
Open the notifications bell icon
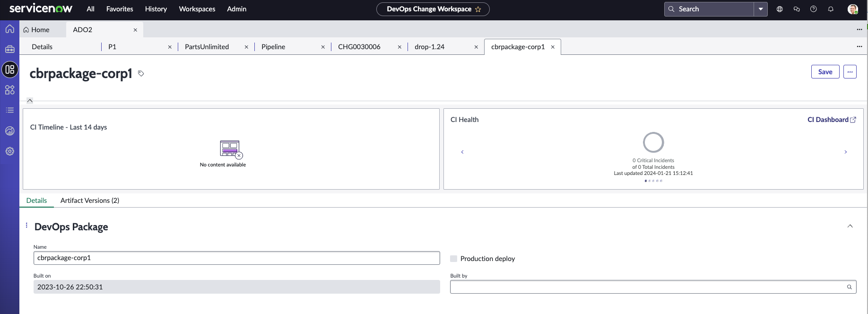pyautogui.click(x=831, y=9)
